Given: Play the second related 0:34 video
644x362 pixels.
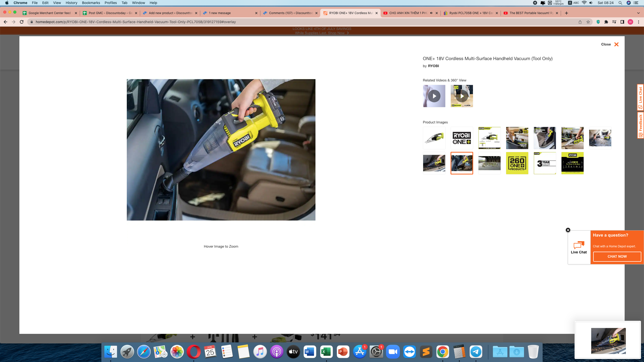Looking at the screenshot, I should coord(462,96).
